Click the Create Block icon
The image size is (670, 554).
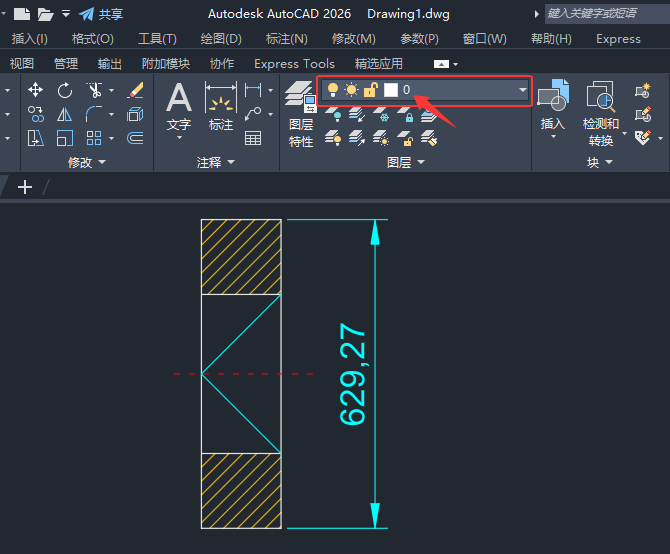pyautogui.click(x=643, y=90)
